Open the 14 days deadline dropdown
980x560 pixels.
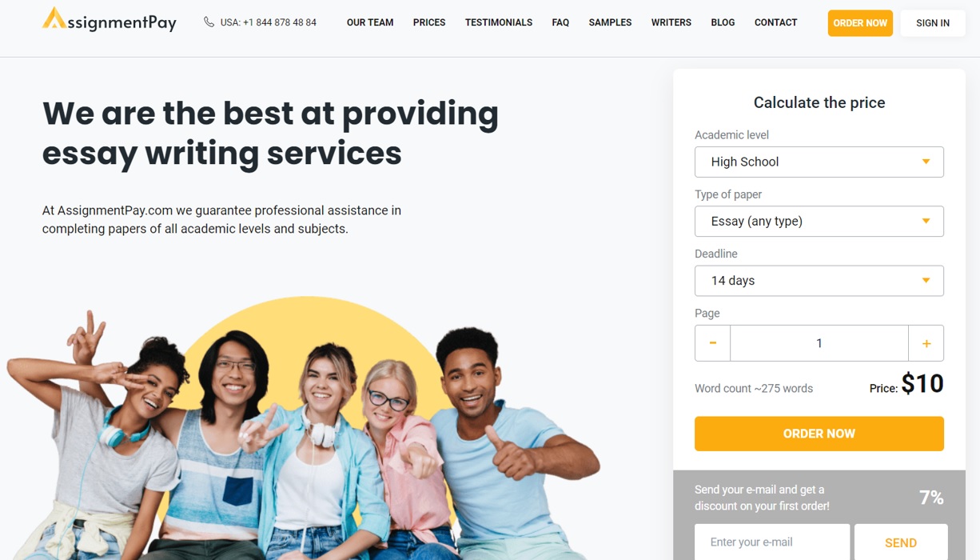[x=819, y=281]
